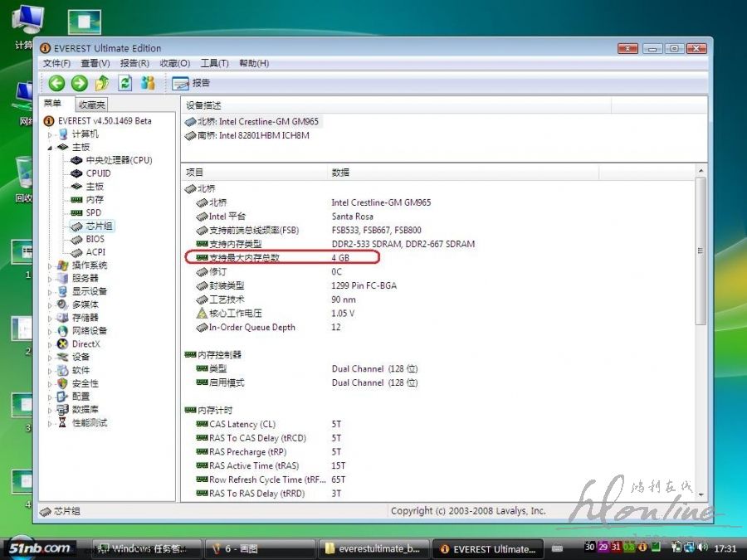747x560 pixels.
Task: Open Windows 任务管理器 from the taskbar
Action: (146, 548)
